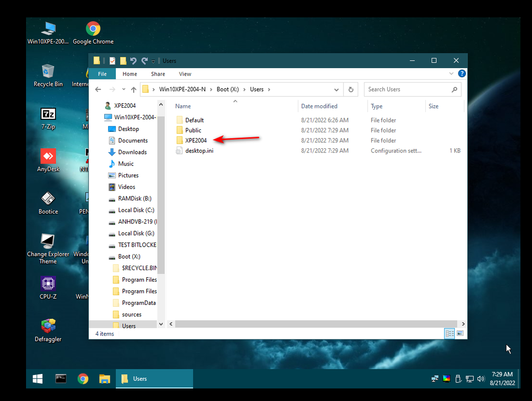532x401 pixels.
Task: Open Change Explorer Theme shortcut
Action: pos(48,249)
